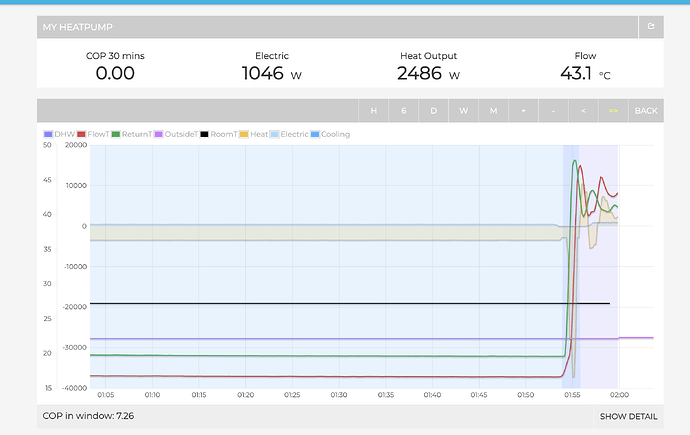The width and height of the screenshot is (690, 435).
Task: Zoom in with the plus button
Action: click(x=523, y=111)
